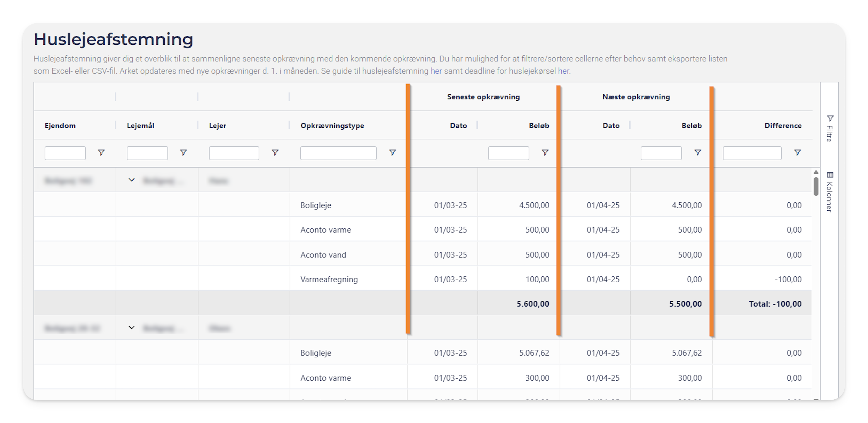Focus the Difference filter text box
Screen dimensions: 868x423
(752, 153)
